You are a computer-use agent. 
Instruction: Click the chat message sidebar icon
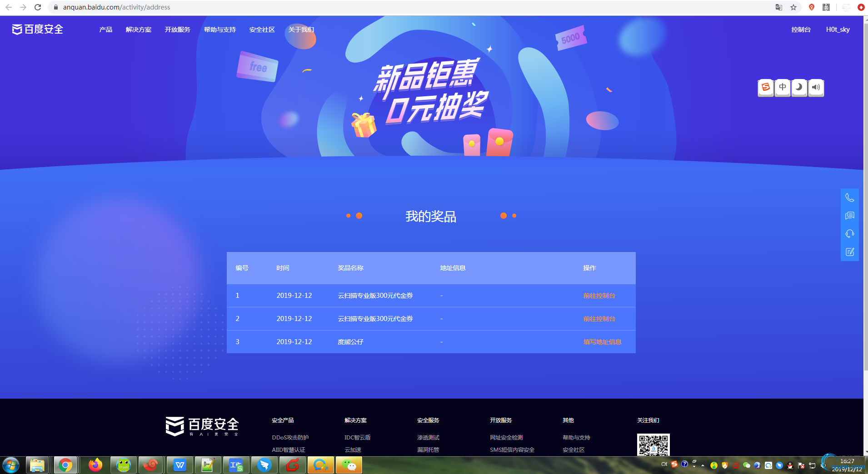pyautogui.click(x=850, y=216)
